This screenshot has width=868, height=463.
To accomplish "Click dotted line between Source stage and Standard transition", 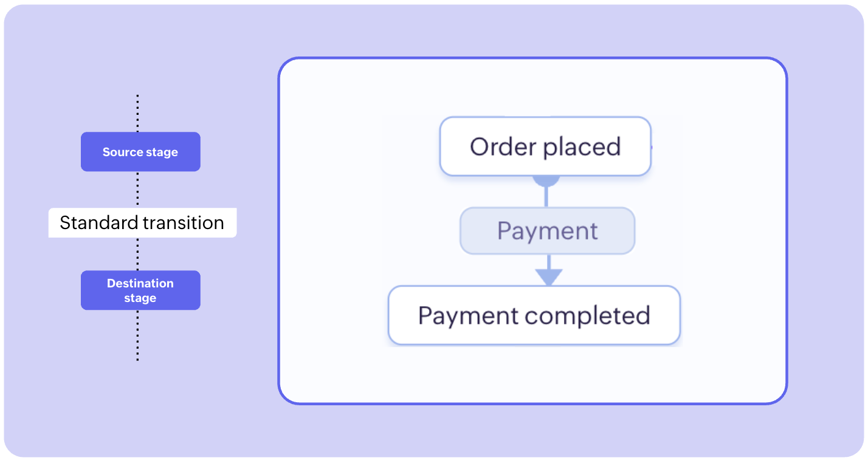I will click(138, 190).
